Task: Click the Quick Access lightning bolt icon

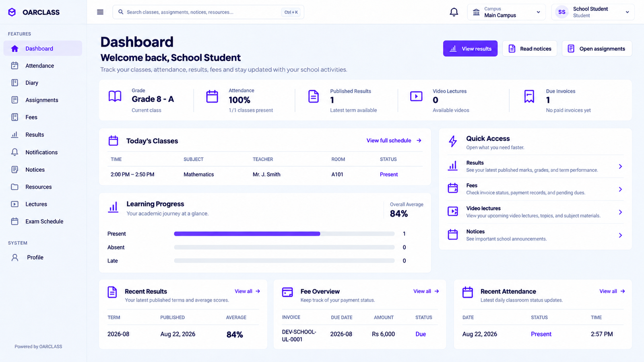Action: (453, 141)
